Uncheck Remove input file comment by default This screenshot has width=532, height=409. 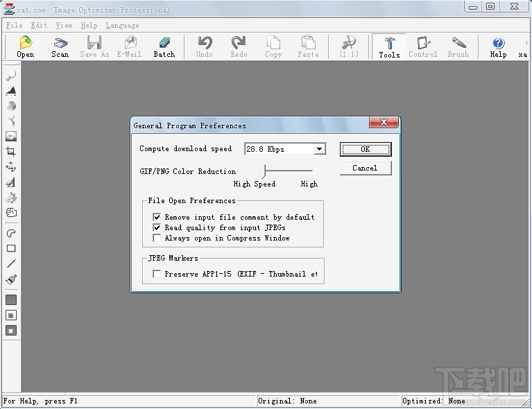[157, 217]
